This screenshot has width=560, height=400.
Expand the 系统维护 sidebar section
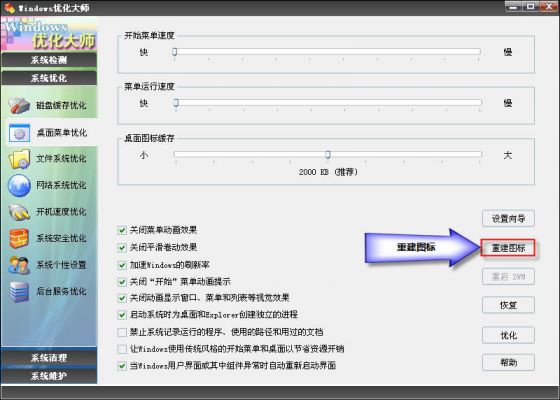[49, 376]
